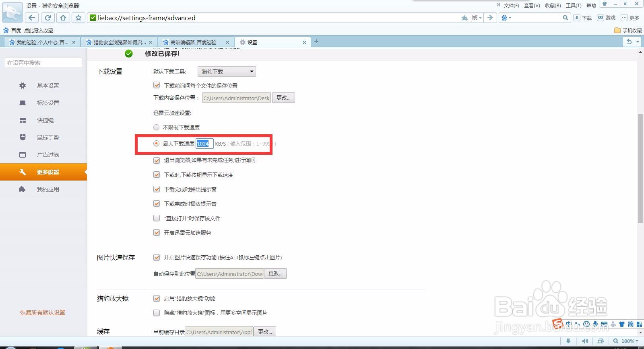Open the skin (shirt) icon in title bar
The width and height of the screenshot is (644, 349).
point(604,4)
